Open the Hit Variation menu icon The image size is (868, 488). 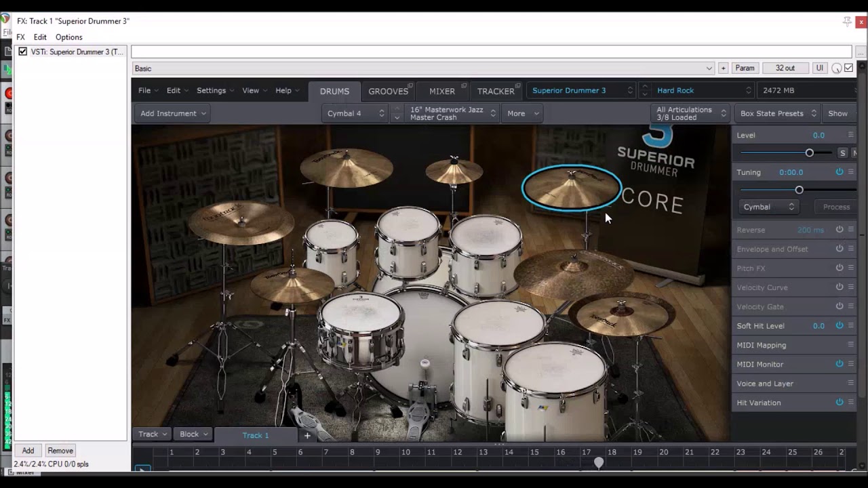coord(851,402)
